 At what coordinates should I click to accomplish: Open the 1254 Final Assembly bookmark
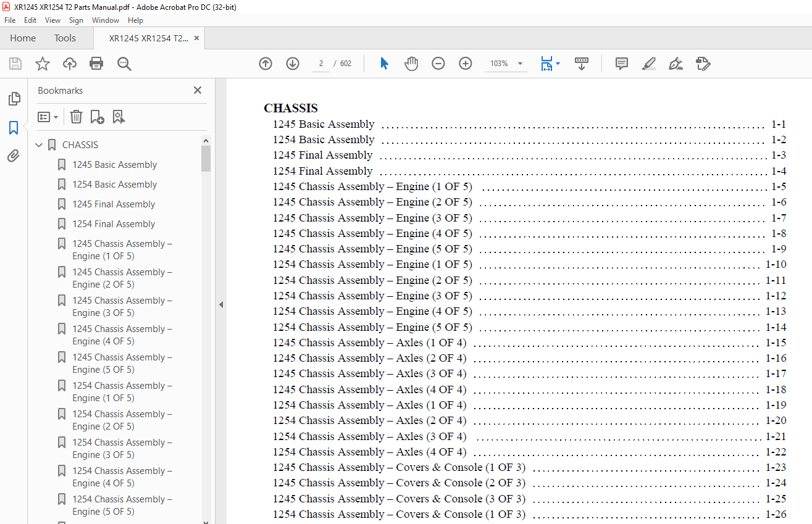[x=114, y=224]
